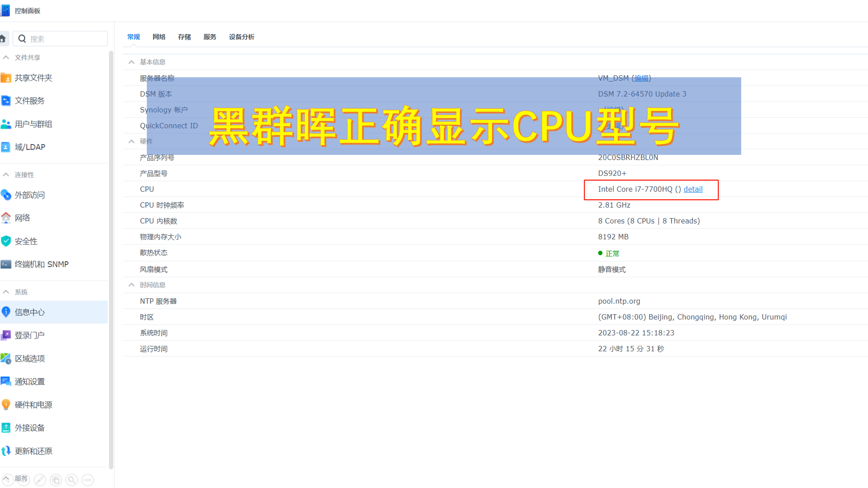Click the 22 小时 15 分 uptime value
The image size is (868, 488).
coord(631,349)
